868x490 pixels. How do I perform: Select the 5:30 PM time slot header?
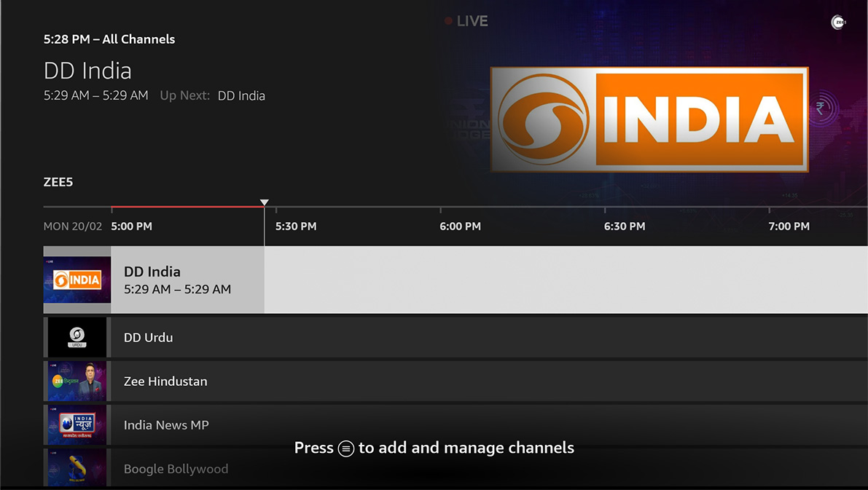[x=296, y=226]
